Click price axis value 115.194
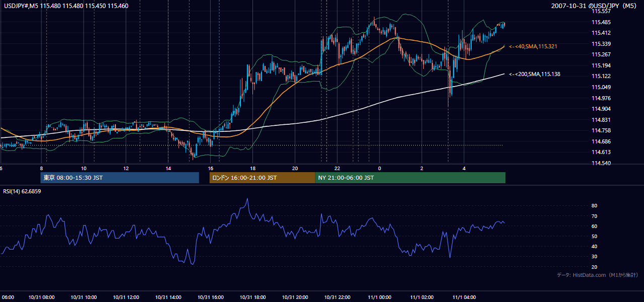This screenshot has height=302, width=644. pos(601,65)
